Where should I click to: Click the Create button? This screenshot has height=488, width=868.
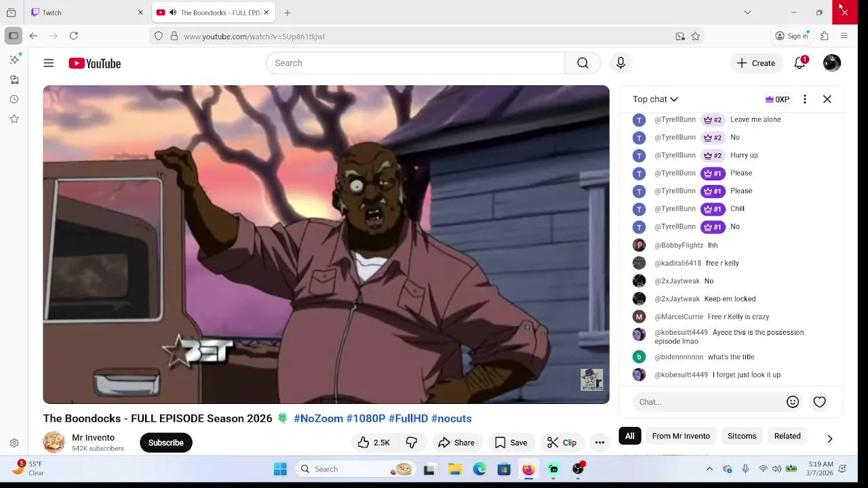756,63
